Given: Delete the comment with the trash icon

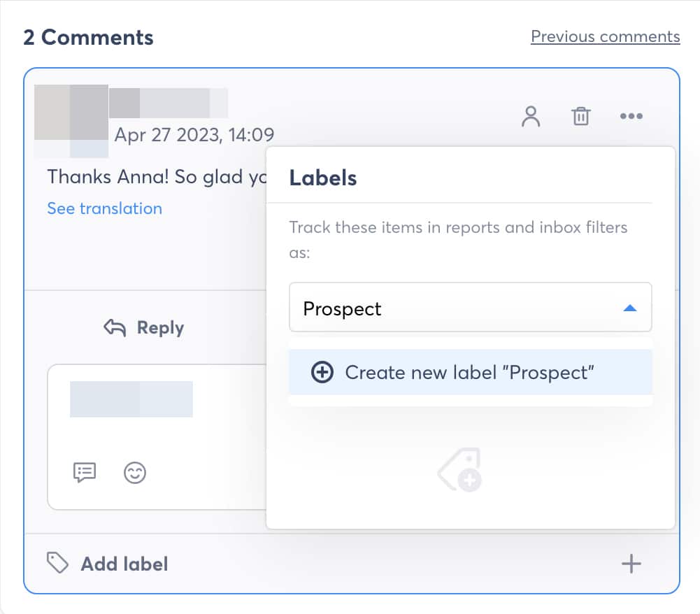Looking at the screenshot, I should [x=581, y=116].
